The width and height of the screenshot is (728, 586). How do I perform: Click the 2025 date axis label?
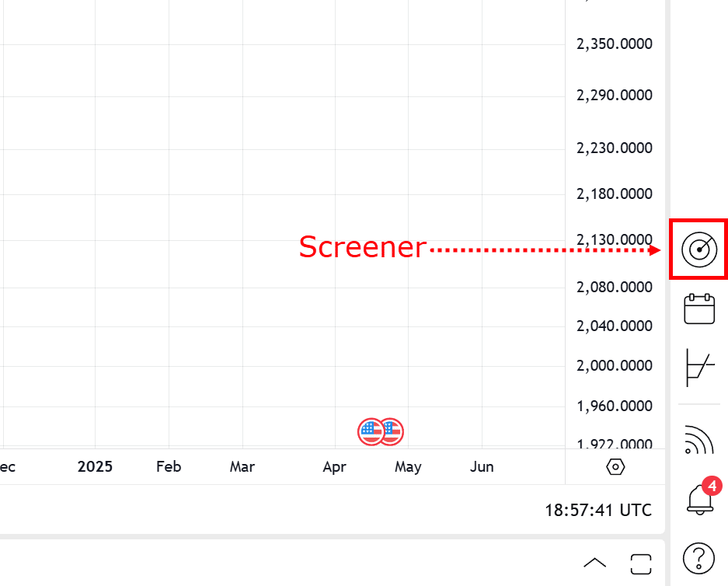pyautogui.click(x=96, y=466)
